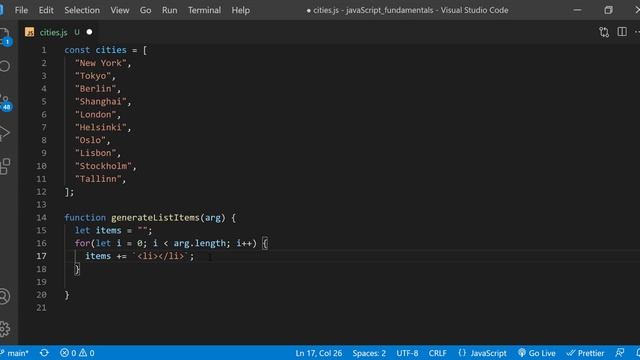This screenshot has width=640, height=360.
Task: Open the File menu
Action: [21, 10]
